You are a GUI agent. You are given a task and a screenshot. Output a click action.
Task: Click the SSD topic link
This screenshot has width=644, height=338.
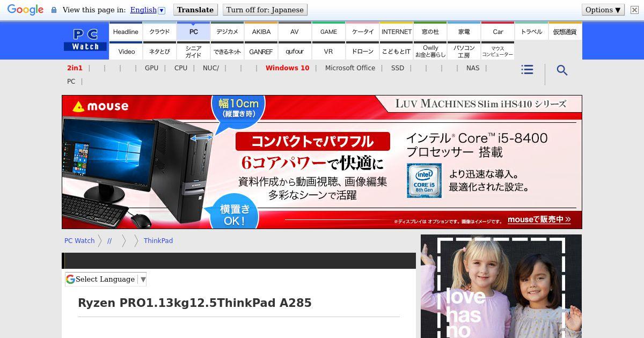(398, 68)
